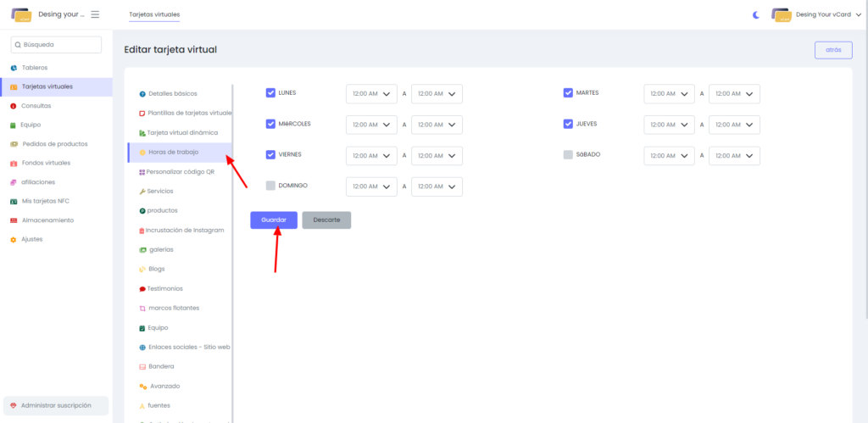Image resolution: width=868 pixels, height=423 pixels.
Task: Select Tarjetas virtuales top tab
Action: click(x=154, y=14)
